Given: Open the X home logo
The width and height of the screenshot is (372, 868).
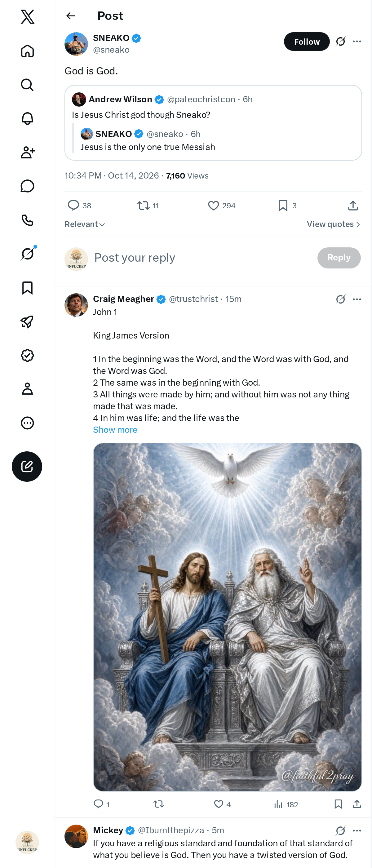Looking at the screenshot, I should tap(27, 16).
